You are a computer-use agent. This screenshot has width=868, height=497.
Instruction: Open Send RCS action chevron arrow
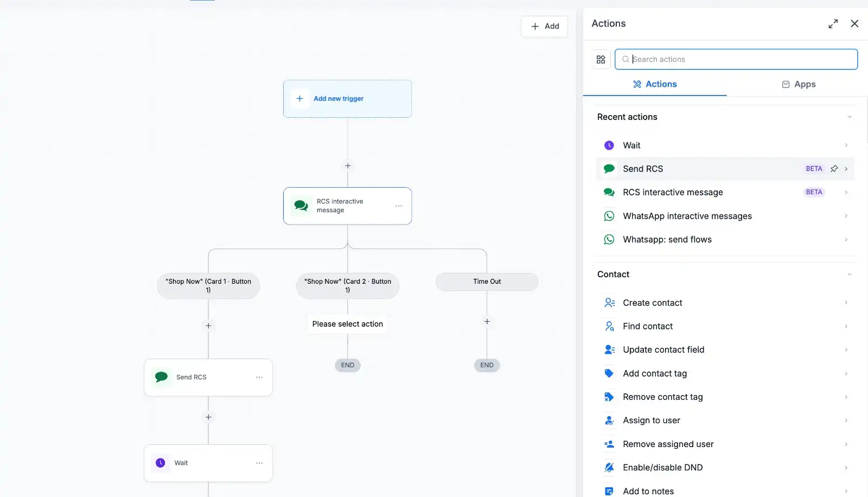pos(846,169)
